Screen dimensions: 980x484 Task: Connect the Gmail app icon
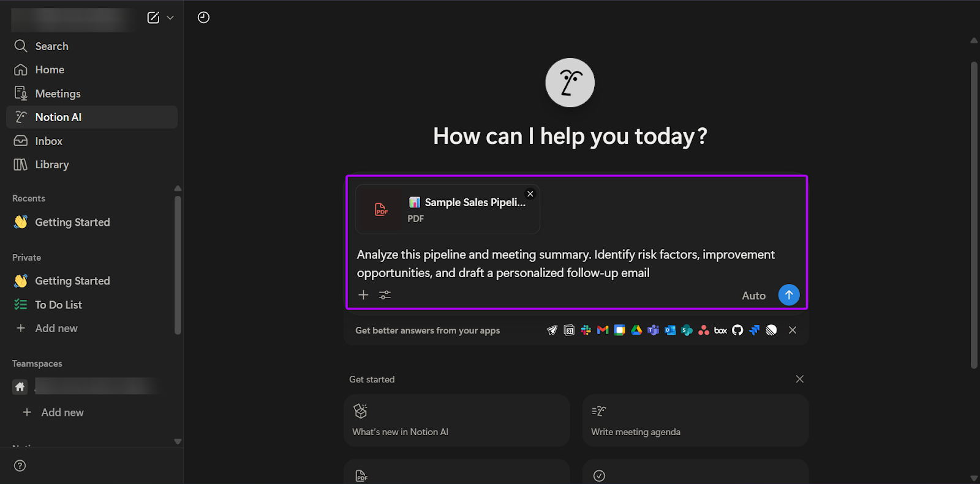[x=603, y=330]
